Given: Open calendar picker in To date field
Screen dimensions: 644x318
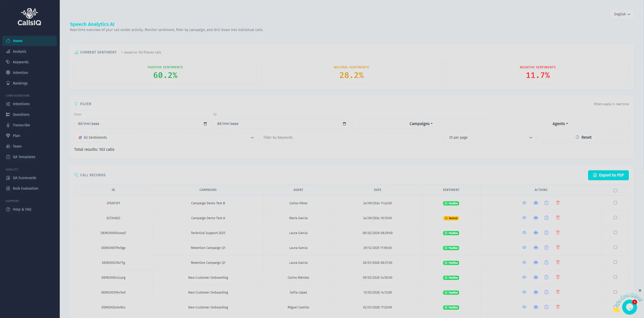Looking at the screenshot, I should tap(344, 124).
